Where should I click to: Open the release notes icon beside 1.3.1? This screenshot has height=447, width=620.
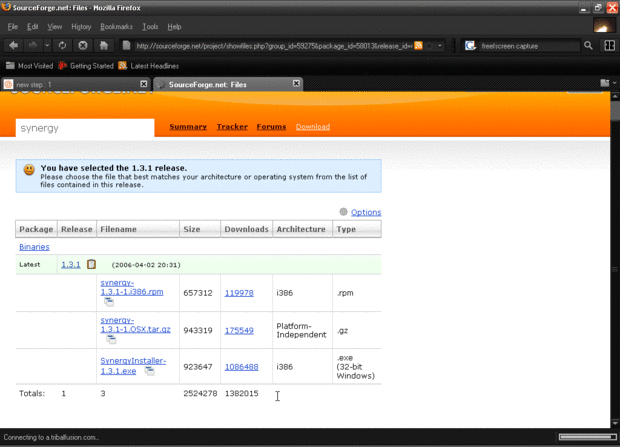[91, 264]
